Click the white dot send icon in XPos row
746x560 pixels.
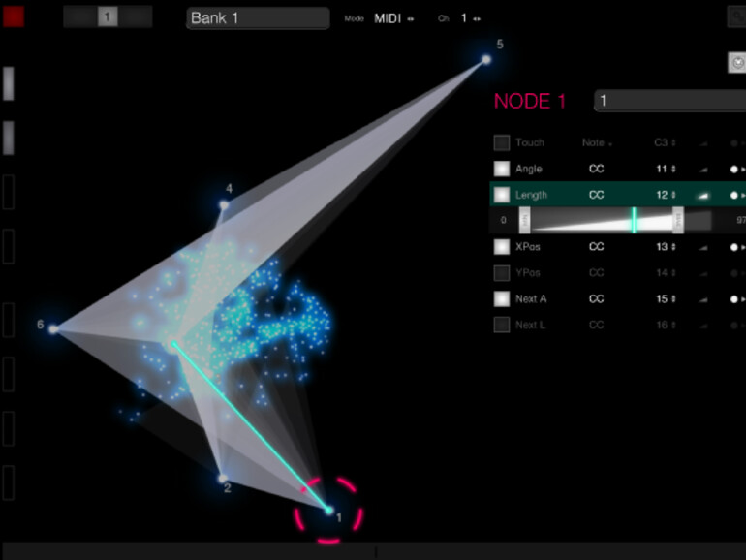click(x=734, y=247)
